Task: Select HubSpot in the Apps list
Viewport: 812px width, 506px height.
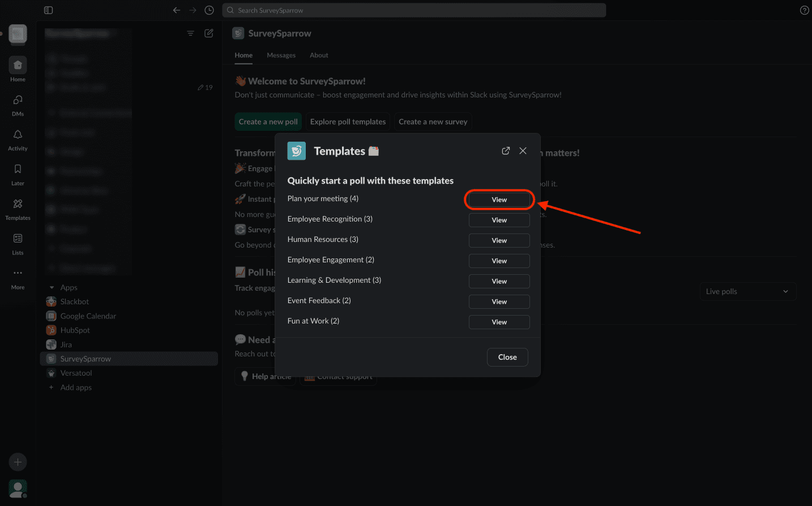Action: pyautogui.click(x=75, y=330)
